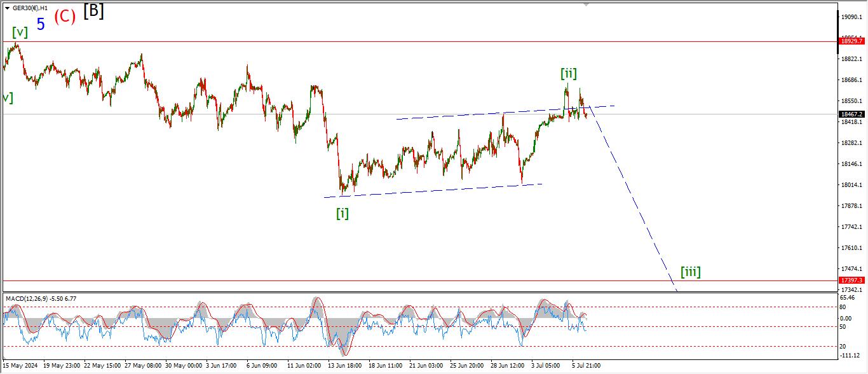Click the 15 May 2024 date label
Image resolution: width=868 pixels, height=374 pixels.
pyautogui.click(x=21, y=366)
